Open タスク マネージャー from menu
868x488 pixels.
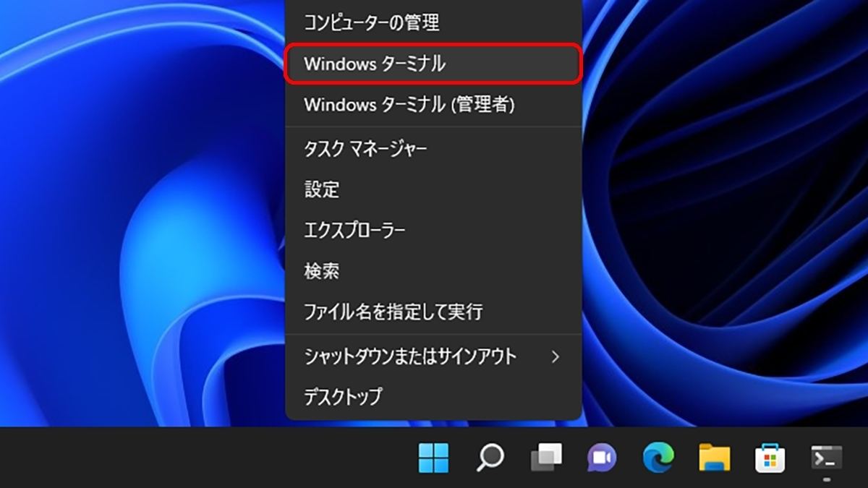[434, 149]
